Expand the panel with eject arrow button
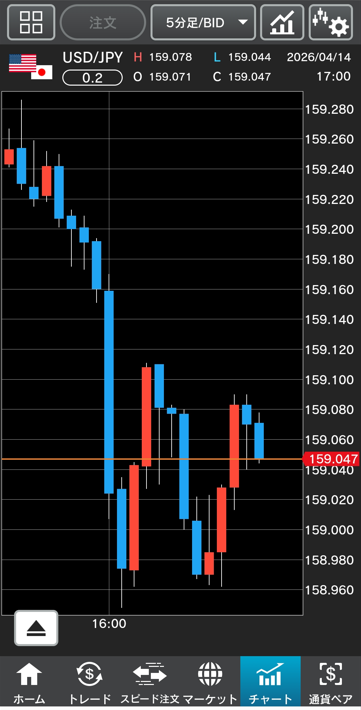Image resolution: width=361 pixels, height=710 pixels. (36, 628)
